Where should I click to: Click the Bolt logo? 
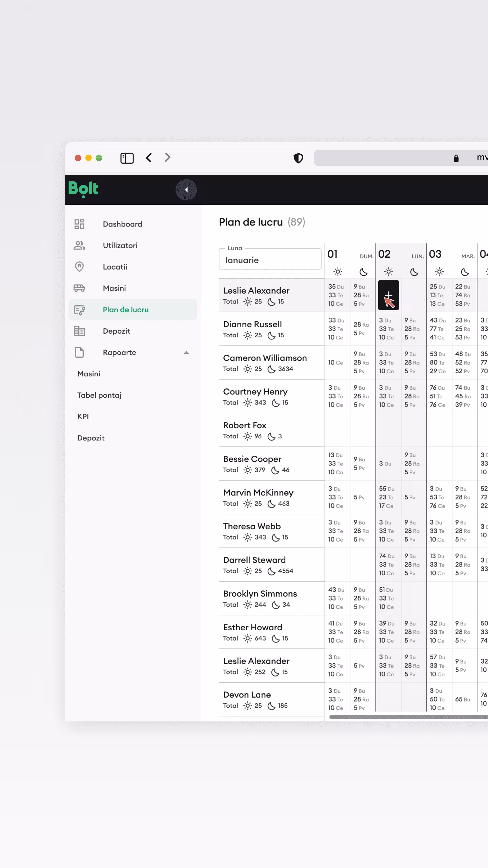[x=83, y=189]
